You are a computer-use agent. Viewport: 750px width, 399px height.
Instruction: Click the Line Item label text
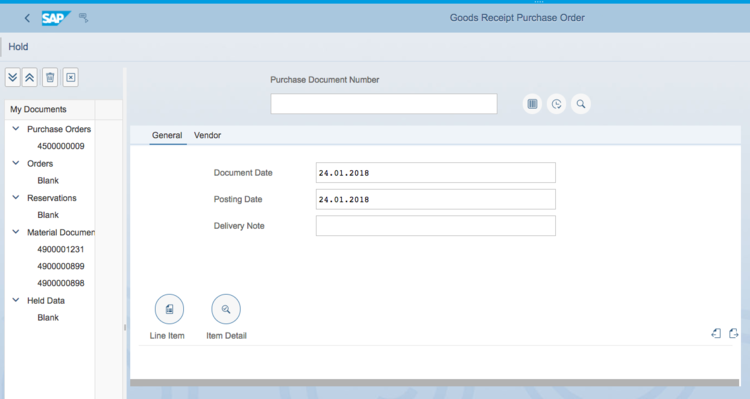click(167, 336)
